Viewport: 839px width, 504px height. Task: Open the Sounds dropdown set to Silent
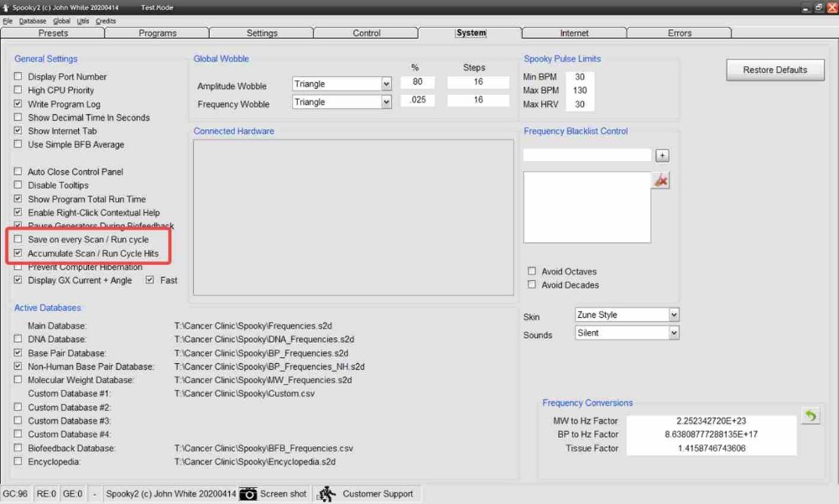coord(674,333)
